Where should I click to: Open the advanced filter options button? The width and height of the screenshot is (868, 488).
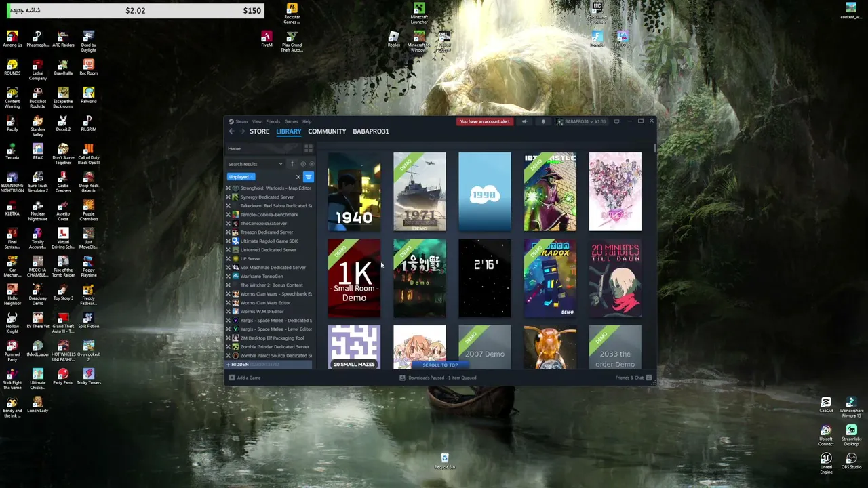click(x=309, y=177)
